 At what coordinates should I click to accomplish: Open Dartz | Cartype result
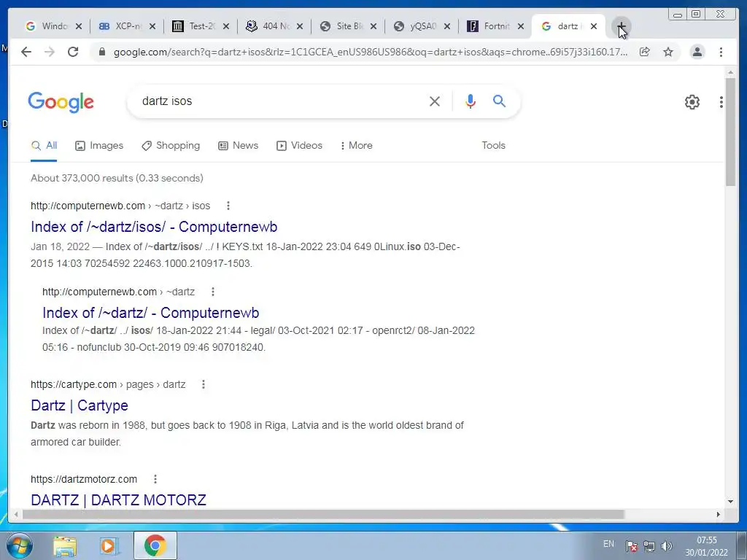click(x=80, y=405)
